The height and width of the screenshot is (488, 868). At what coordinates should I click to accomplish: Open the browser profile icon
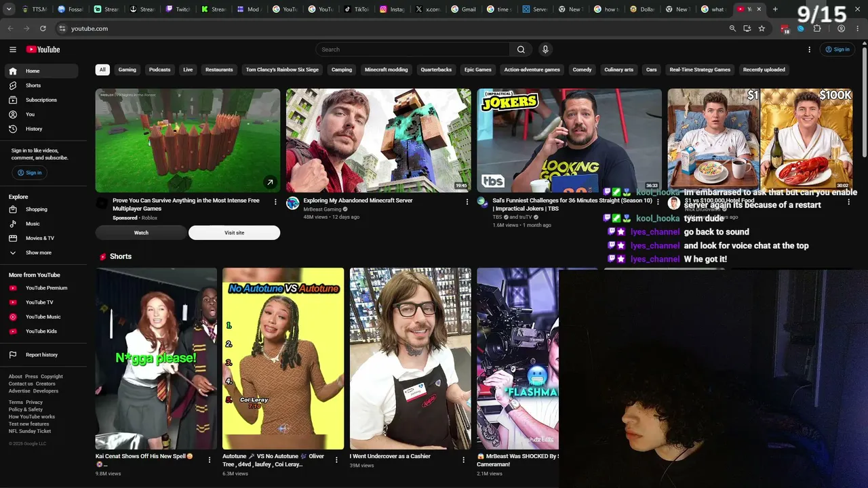pos(841,28)
